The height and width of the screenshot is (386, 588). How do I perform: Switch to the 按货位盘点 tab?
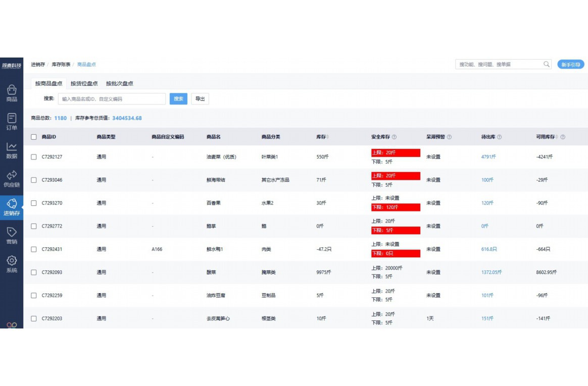(x=84, y=84)
